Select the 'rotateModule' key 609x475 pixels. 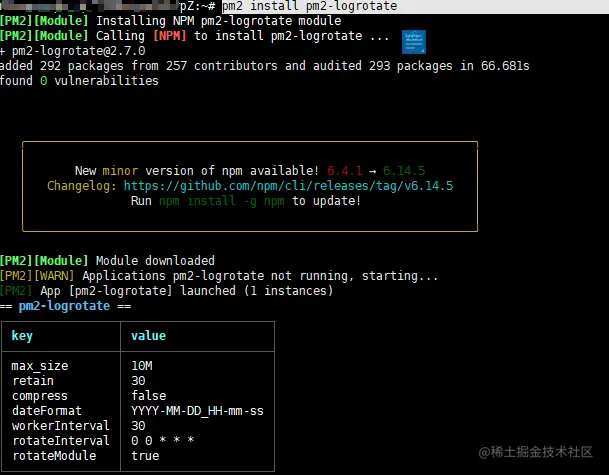point(54,456)
